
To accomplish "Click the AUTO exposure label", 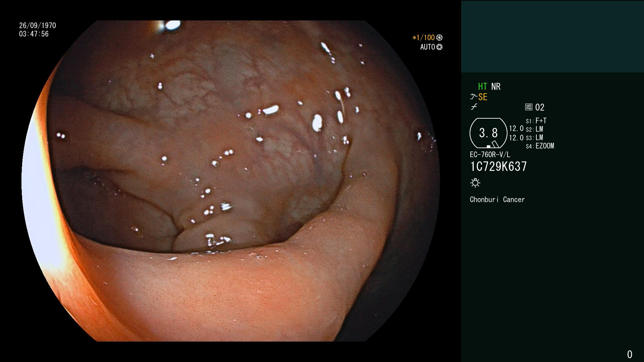I will [x=428, y=47].
